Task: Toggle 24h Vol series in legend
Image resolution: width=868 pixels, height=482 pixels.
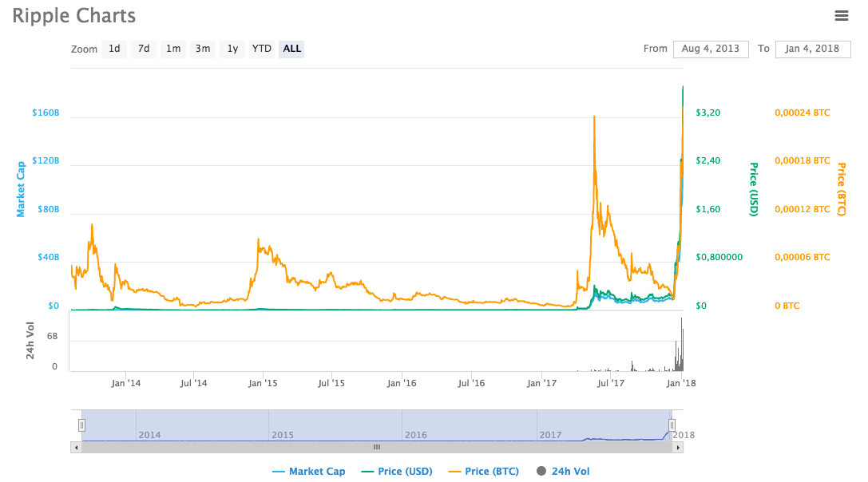Action: 563,472
